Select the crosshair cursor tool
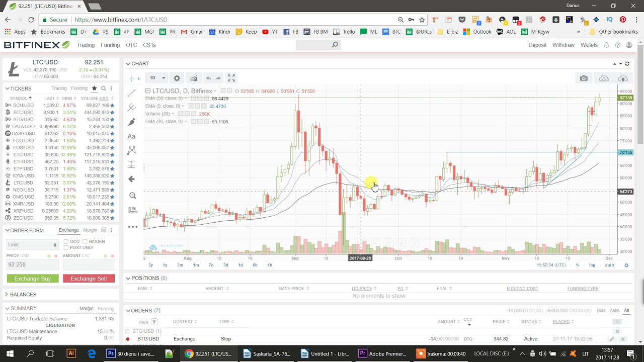This screenshot has height=362, width=644. [132, 78]
